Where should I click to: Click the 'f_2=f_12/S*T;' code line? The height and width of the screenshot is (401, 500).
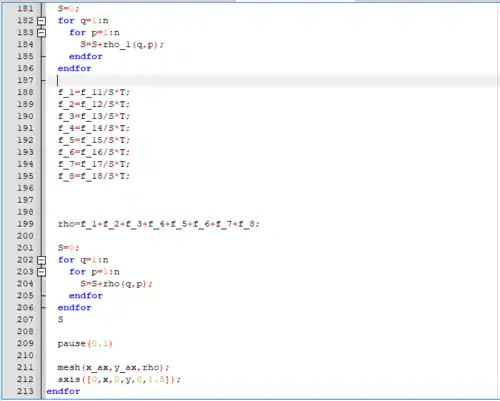(x=94, y=104)
